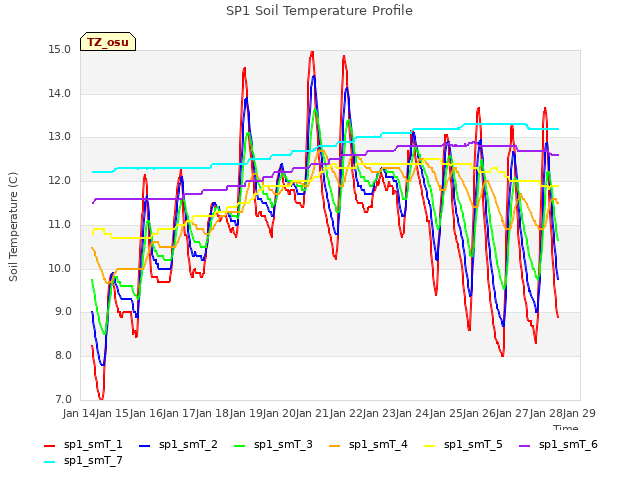Image resolution: width=640 pixels, height=480 pixels.
Task: Click the 14.0 y-axis tick label
Action: [x=60, y=93]
